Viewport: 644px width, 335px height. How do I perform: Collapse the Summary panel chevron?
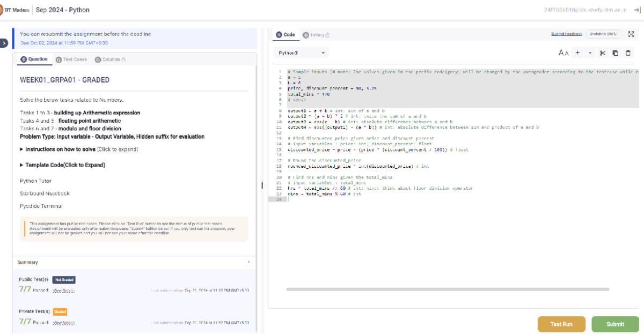(x=248, y=263)
